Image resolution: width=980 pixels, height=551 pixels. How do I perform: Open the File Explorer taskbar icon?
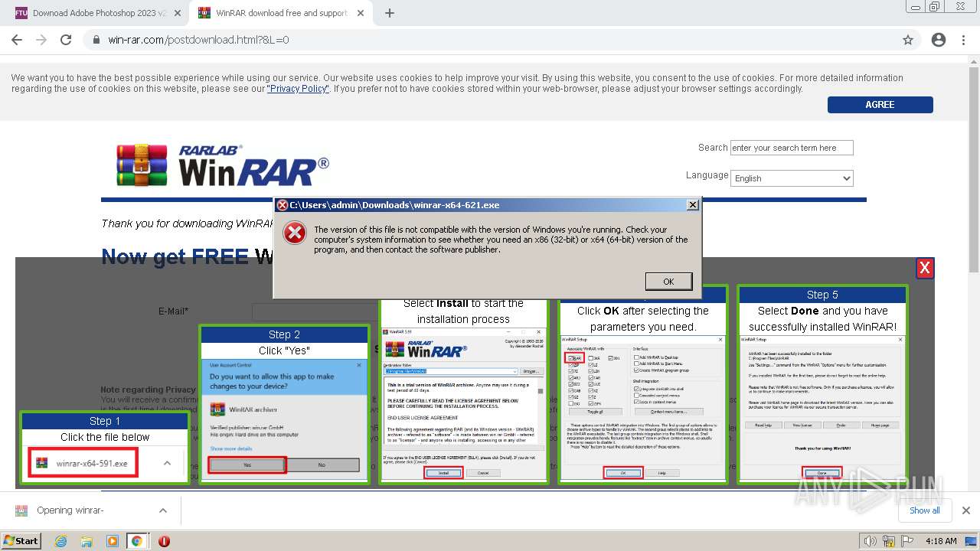point(87,541)
